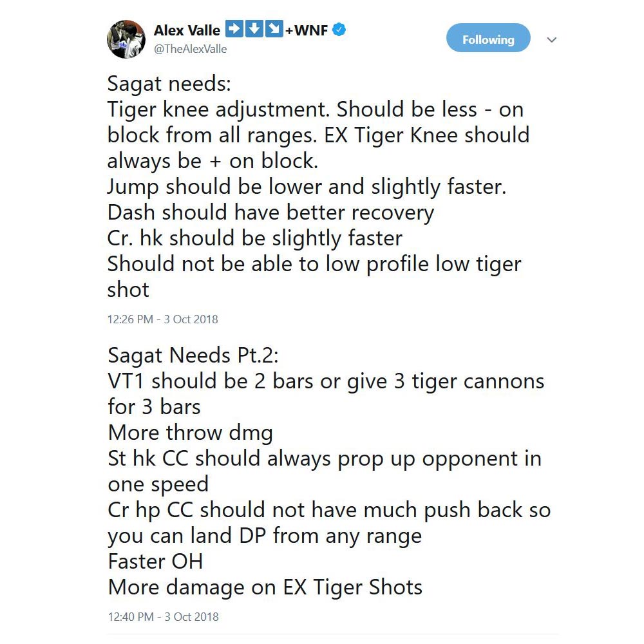Screen dimensions: 644x644
Task: Click the "Sagat needs:" heading line
Action: [x=168, y=84]
